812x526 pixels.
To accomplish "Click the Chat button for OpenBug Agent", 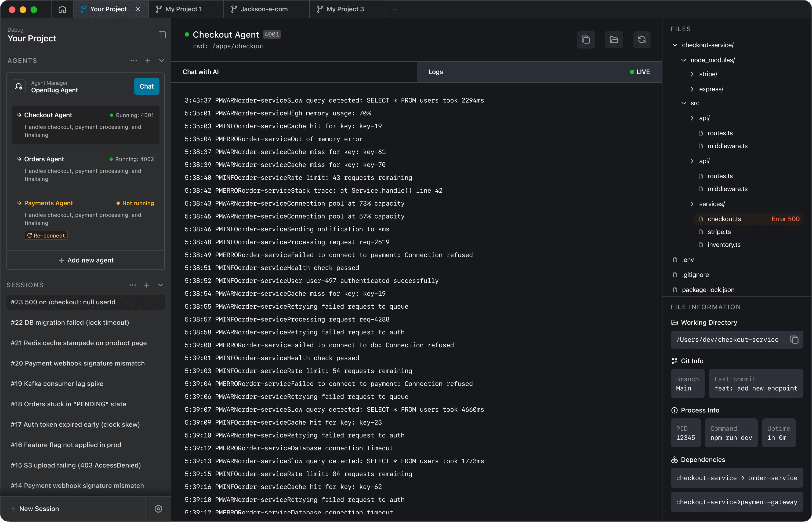I will 146,87.
